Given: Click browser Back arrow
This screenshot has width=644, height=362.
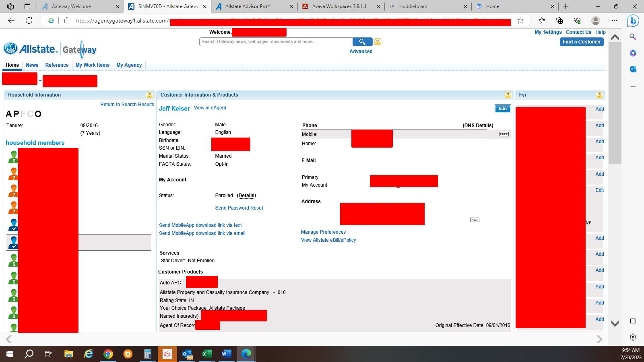Looking at the screenshot, I should point(11,21).
